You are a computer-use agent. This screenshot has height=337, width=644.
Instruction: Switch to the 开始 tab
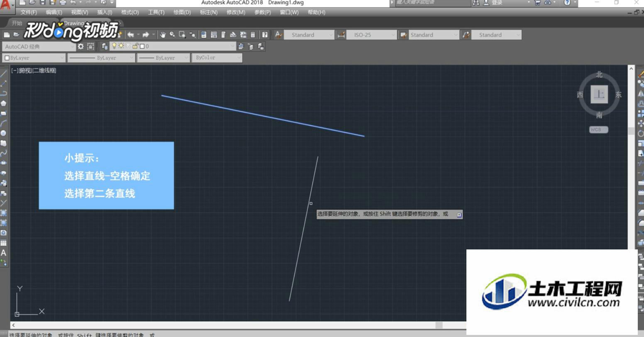17,23
